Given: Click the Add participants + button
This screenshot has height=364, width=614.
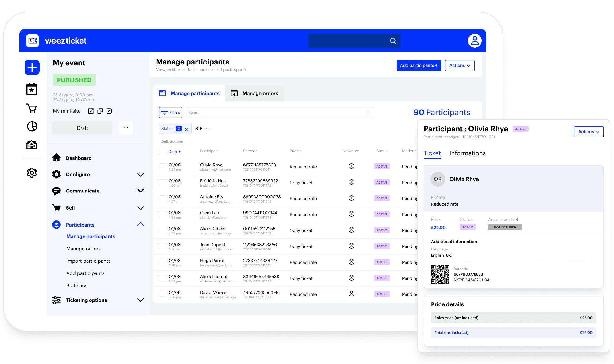Looking at the screenshot, I should pyautogui.click(x=418, y=66).
